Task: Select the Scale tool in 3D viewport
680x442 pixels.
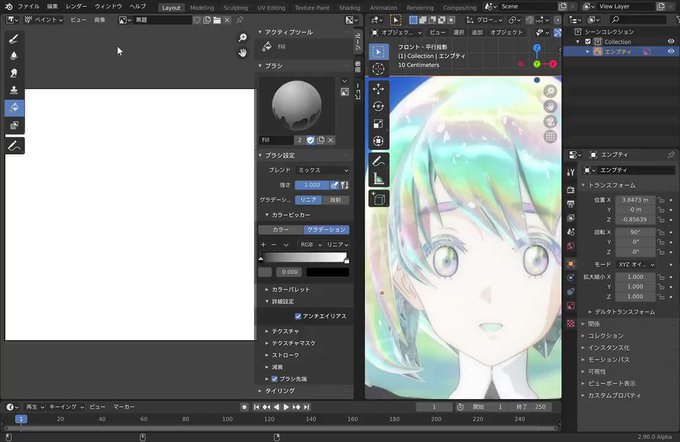Action: point(379,124)
